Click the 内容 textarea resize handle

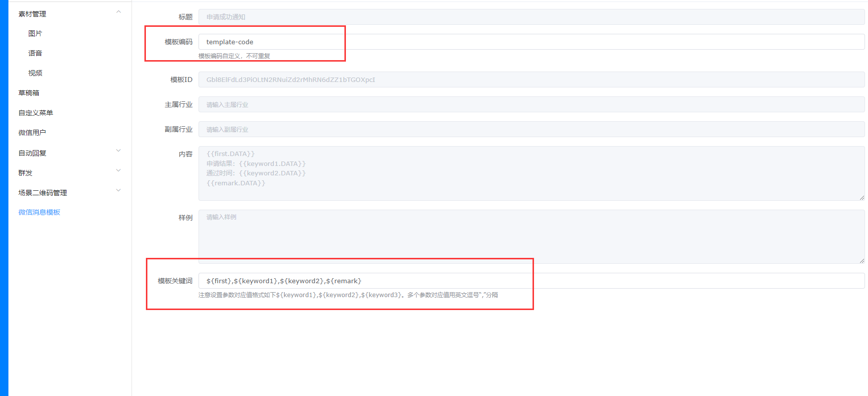862,198
